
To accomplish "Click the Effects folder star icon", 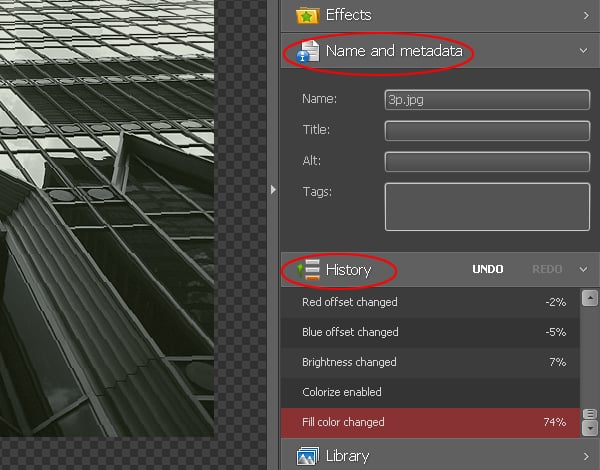I will [x=309, y=15].
